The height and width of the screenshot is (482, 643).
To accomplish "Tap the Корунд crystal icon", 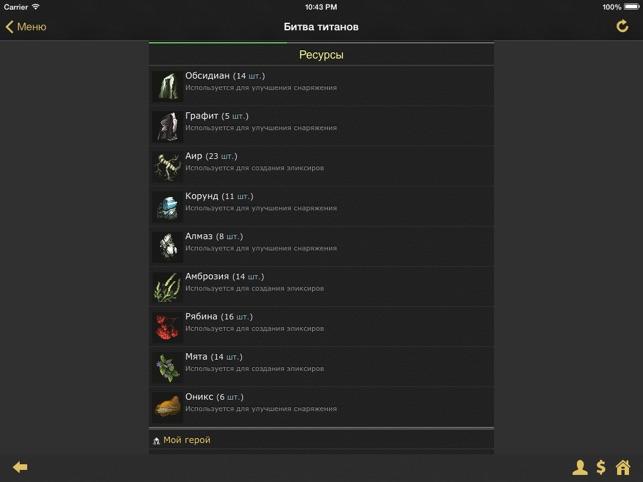I will pos(167,206).
